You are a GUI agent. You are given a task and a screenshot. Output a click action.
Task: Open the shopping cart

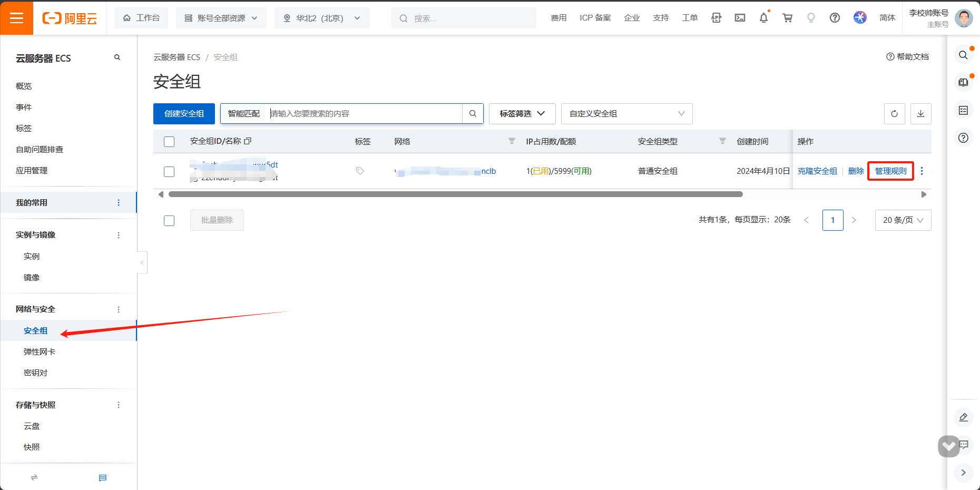coord(787,18)
